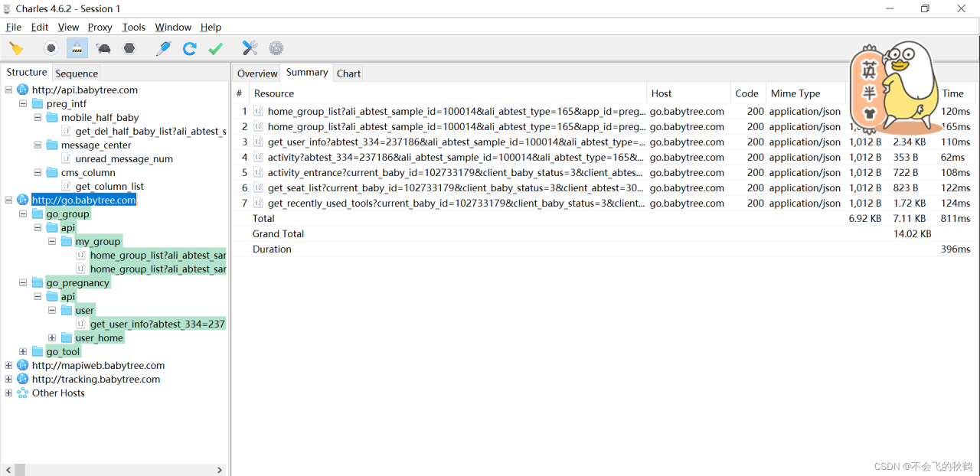Sort by the Code column header

coord(748,93)
